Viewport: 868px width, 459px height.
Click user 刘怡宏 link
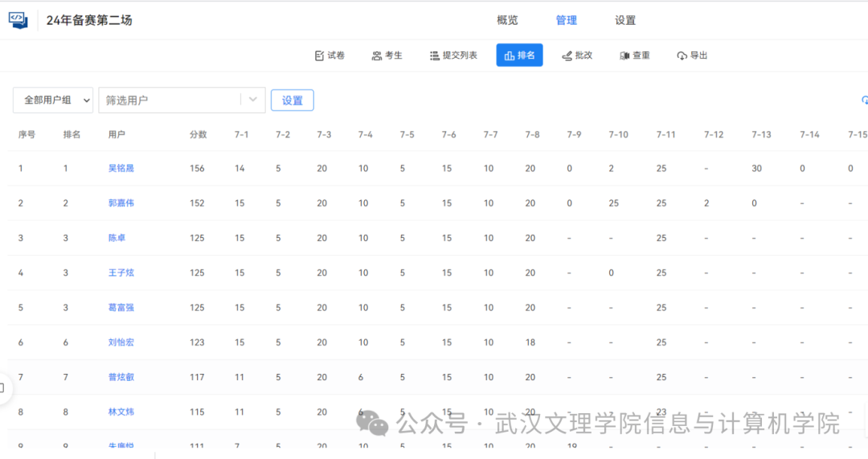pyautogui.click(x=121, y=342)
